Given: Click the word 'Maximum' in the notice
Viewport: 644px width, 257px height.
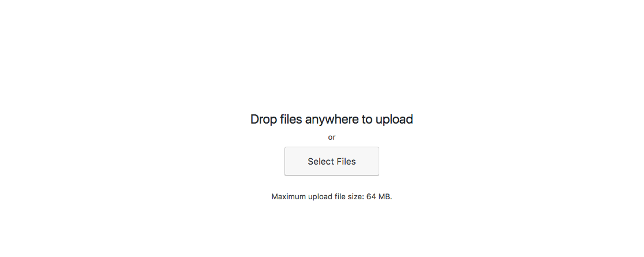Looking at the screenshot, I should point(288,197).
